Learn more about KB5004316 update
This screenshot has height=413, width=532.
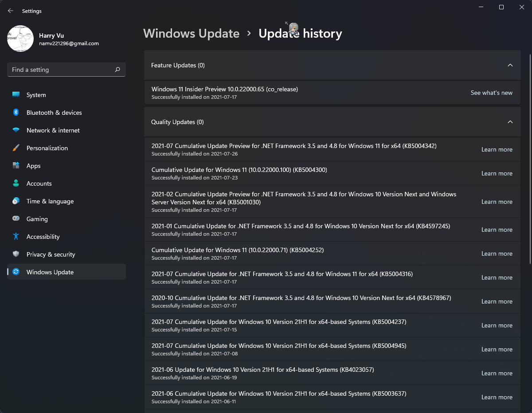(497, 277)
